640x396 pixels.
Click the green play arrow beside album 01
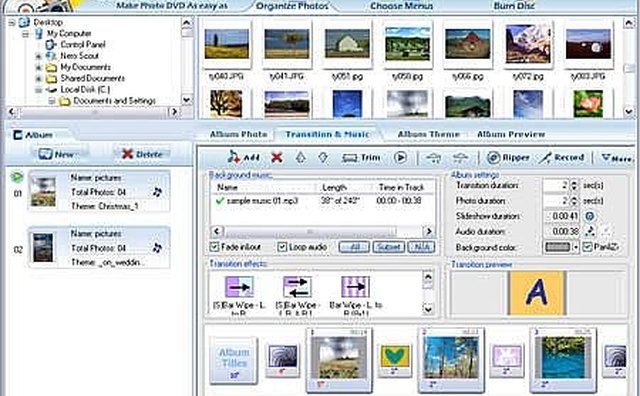pos(17,177)
